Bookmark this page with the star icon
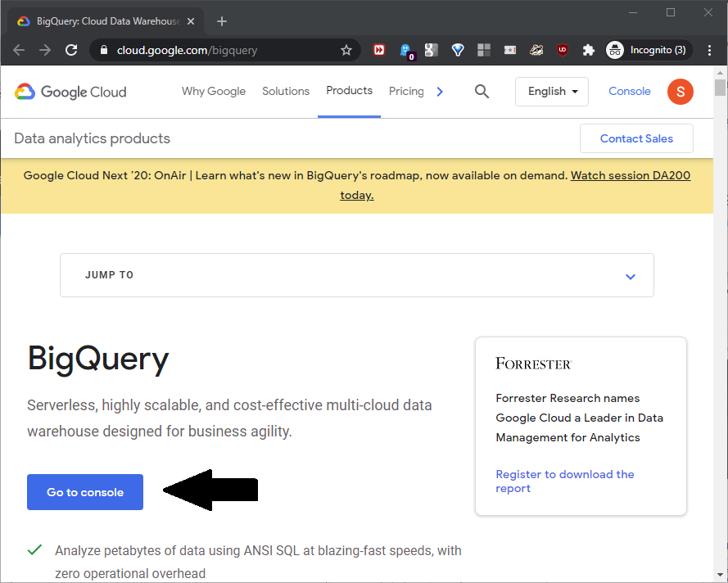The image size is (728, 583). (346, 50)
